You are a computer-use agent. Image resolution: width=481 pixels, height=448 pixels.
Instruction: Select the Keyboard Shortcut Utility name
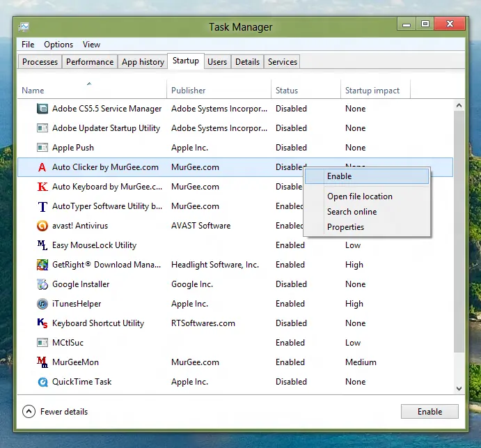98,323
